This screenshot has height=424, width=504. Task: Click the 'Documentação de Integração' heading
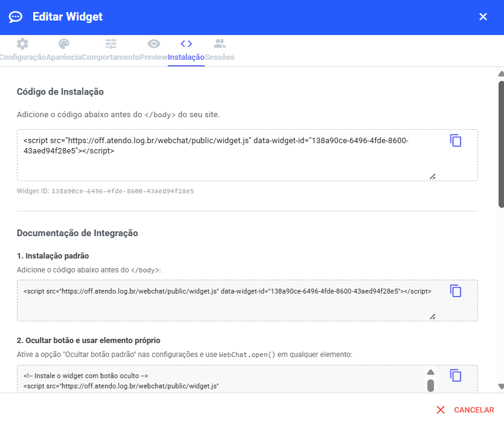(77, 233)
